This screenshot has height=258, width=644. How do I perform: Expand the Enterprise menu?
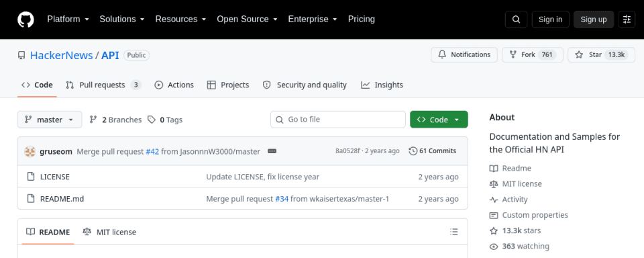point(313,19)
